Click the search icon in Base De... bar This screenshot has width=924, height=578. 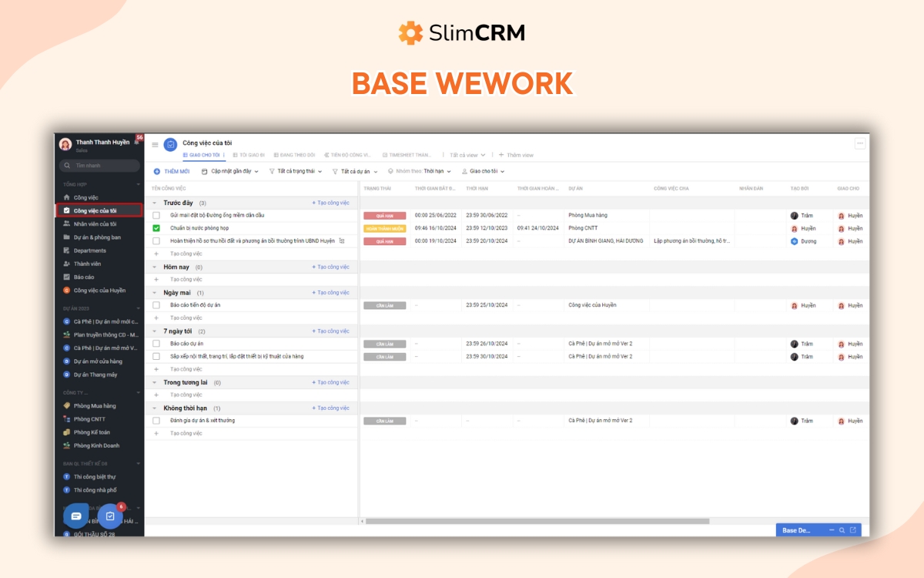842,530
